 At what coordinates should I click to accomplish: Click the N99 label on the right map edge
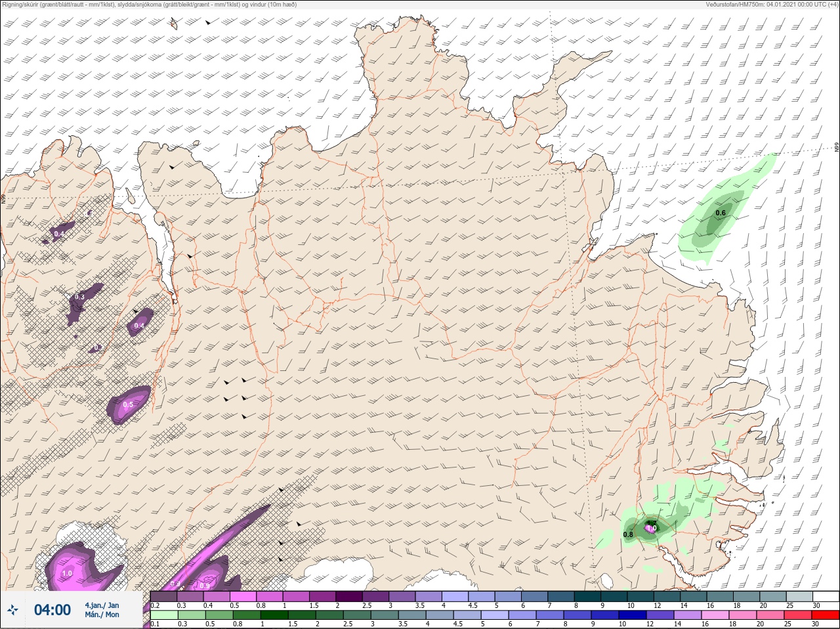[x=837, y=148]
